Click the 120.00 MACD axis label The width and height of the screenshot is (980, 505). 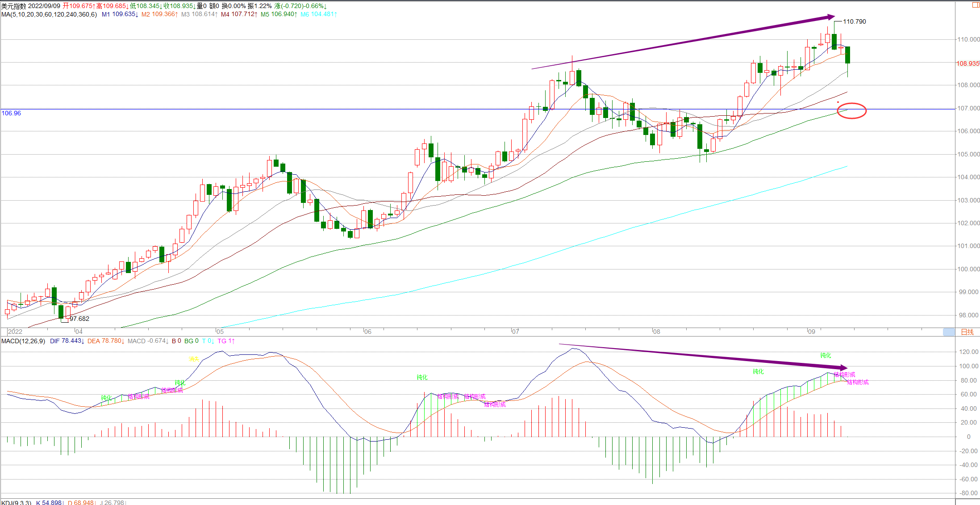point(969,352)
